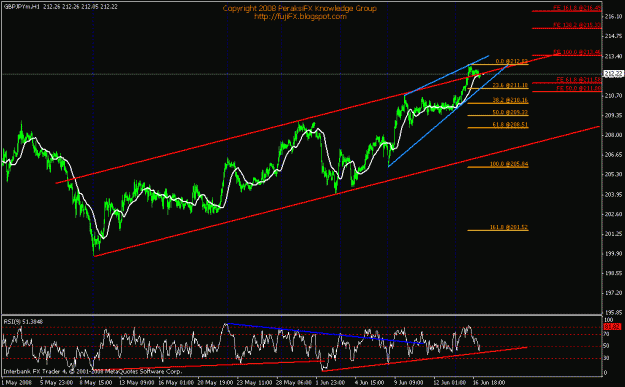Viewport: 625px width, 387px height.
Task: Click the 9 Jun 09:00 time label
Action: click(409, 383)
